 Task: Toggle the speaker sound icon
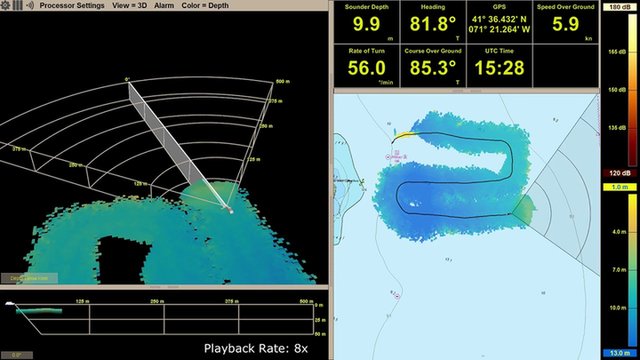pos(30,5)
